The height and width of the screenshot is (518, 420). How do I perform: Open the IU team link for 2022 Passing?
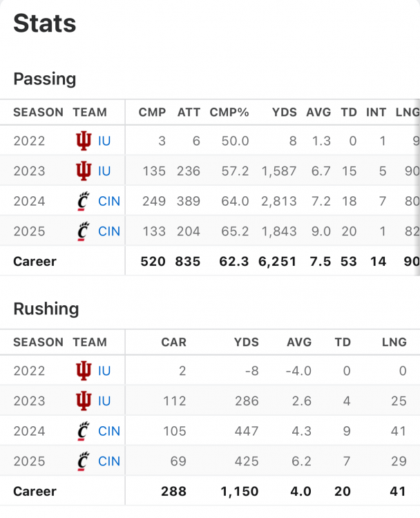pos(104,141)
